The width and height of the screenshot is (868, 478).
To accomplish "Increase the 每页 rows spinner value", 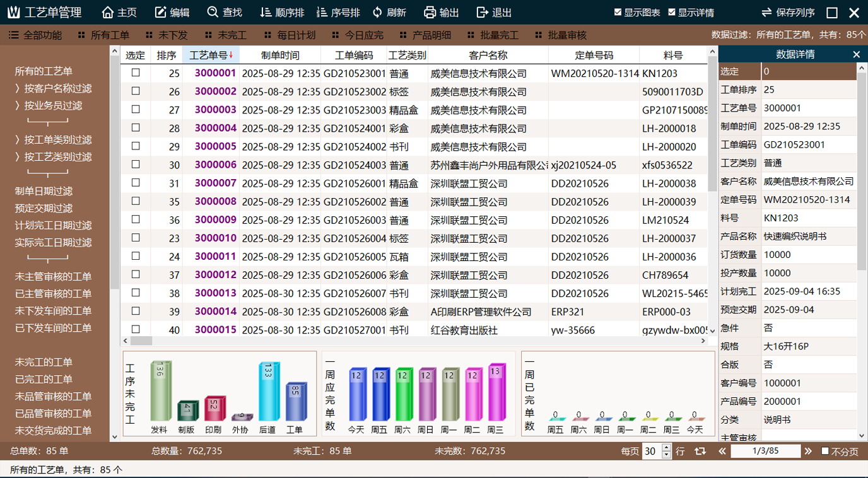I will pos(667,448).
